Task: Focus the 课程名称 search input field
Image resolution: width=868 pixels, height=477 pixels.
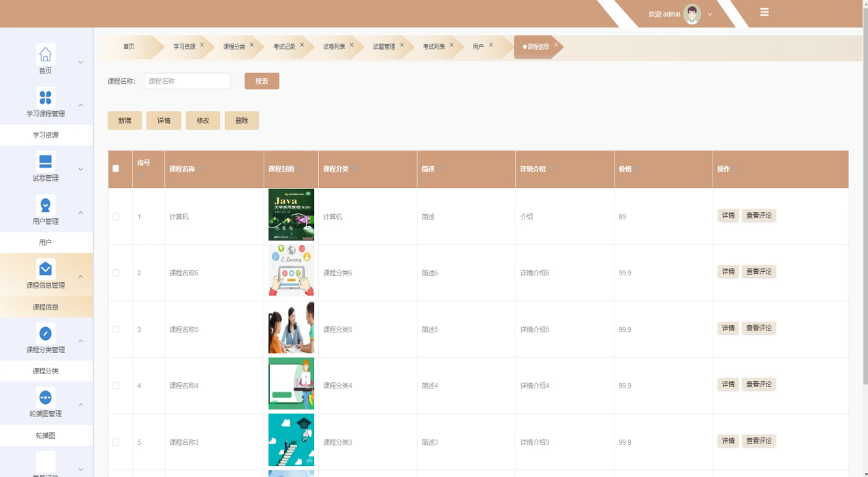Action: click(x=187, y=81)
